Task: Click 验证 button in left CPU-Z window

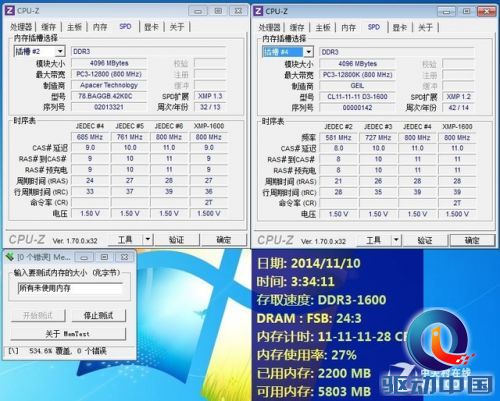Action: [x=176, y=239]
